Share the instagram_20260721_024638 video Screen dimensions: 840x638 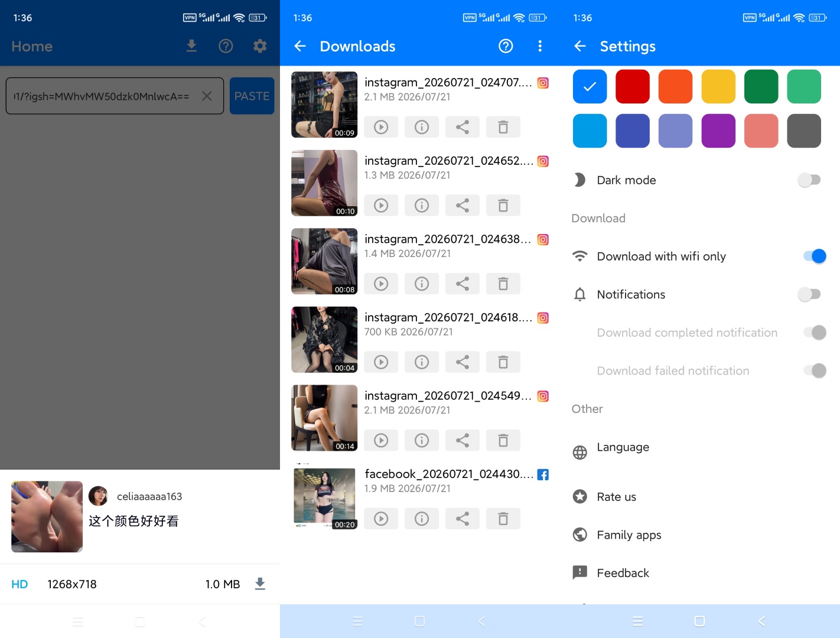(463, 284)
